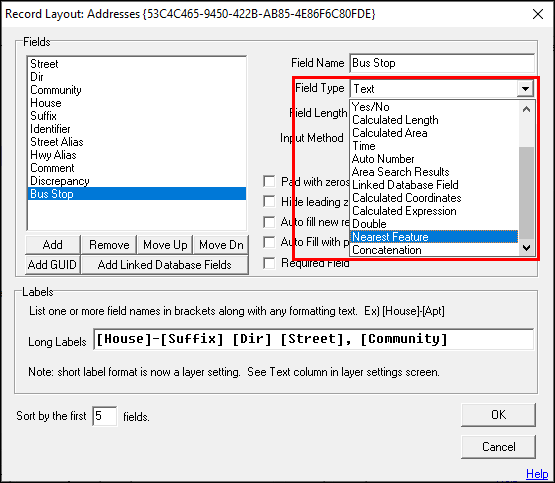The height and width of the screenshot is (483, 555).
Task: Choose Calculated Expression field type
Action: (434, 211)
